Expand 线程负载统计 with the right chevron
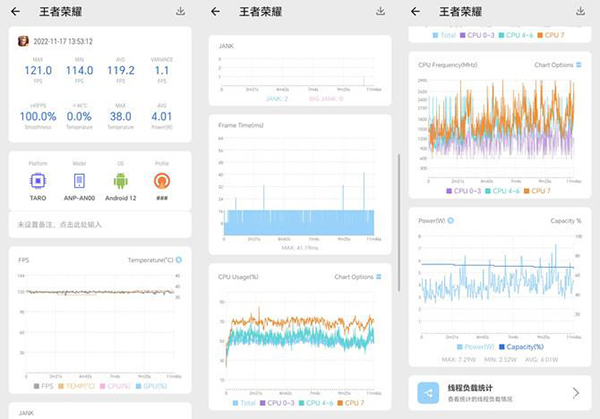600x419 pixels. pyautogui.click(x=576, y=393)
